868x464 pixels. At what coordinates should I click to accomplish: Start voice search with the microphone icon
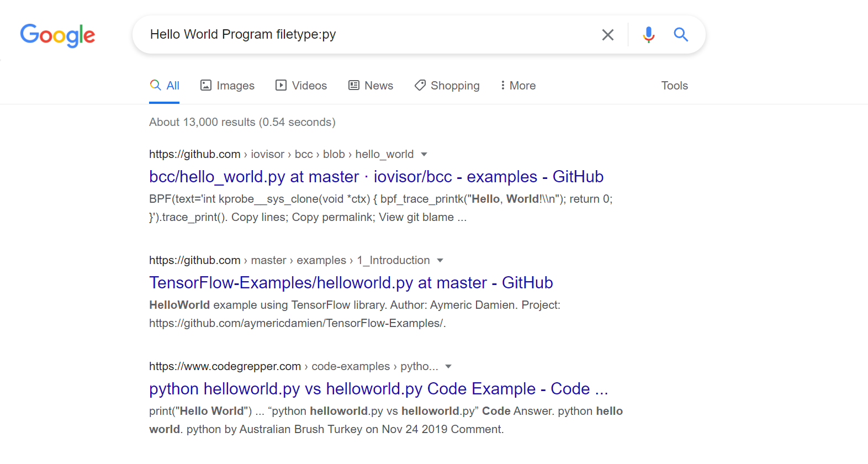point(649,35)
